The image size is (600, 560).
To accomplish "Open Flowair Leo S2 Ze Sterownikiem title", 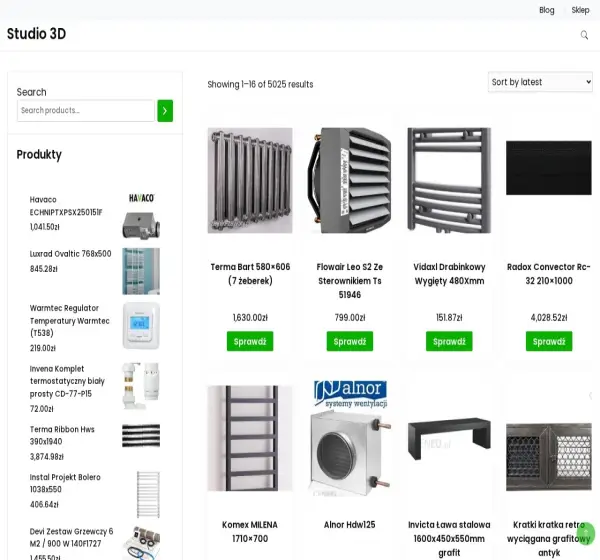I will 350,281.
